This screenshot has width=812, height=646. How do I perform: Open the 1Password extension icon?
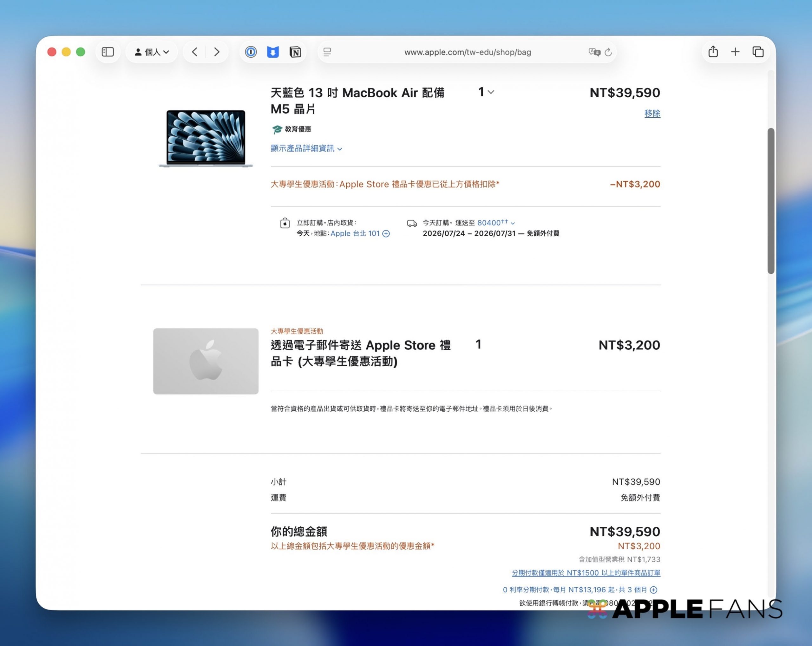tap(251, 52)
